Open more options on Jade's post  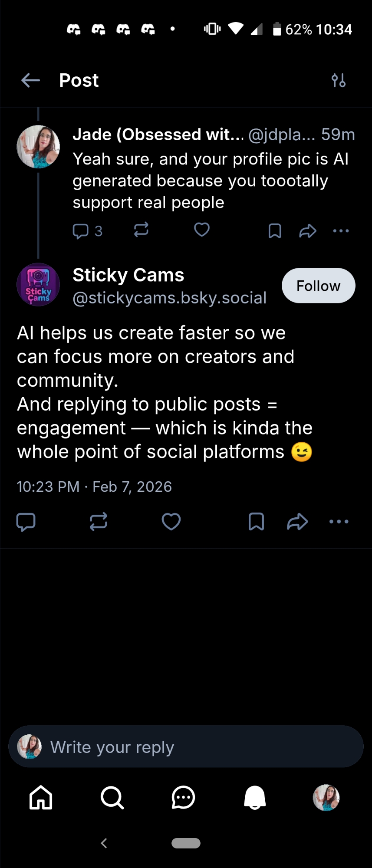pos(341,230)
